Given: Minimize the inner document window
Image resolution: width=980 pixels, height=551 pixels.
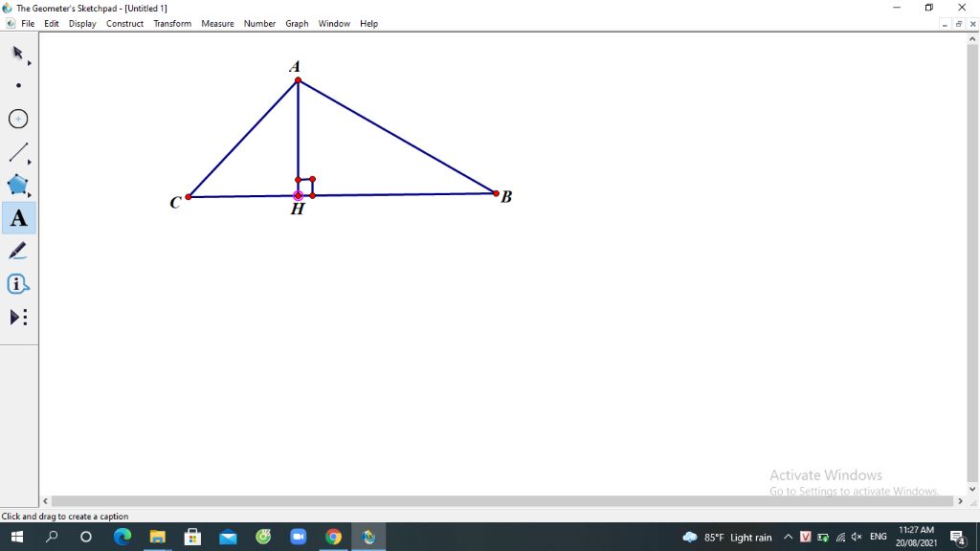Looking at the screenshot, I should (x=945, y=24).
